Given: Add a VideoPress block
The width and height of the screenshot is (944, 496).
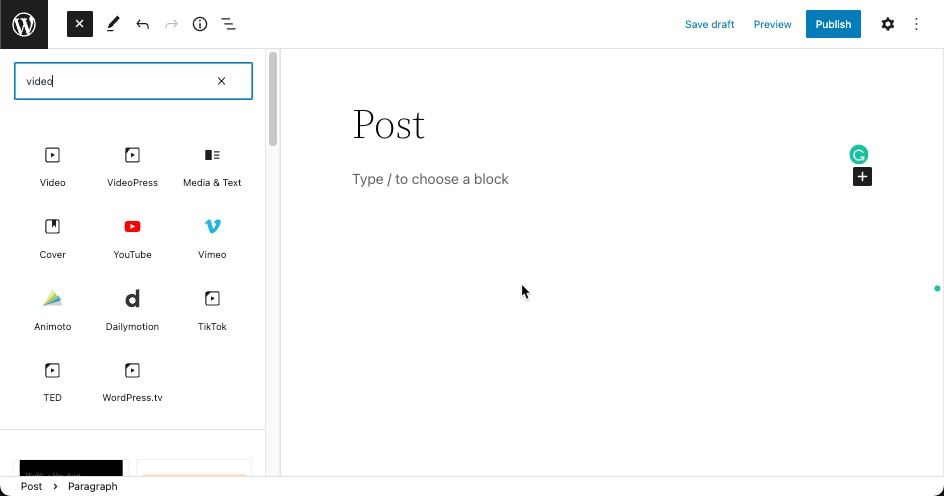Looking at the screenshot, I should tap(132, 165).
